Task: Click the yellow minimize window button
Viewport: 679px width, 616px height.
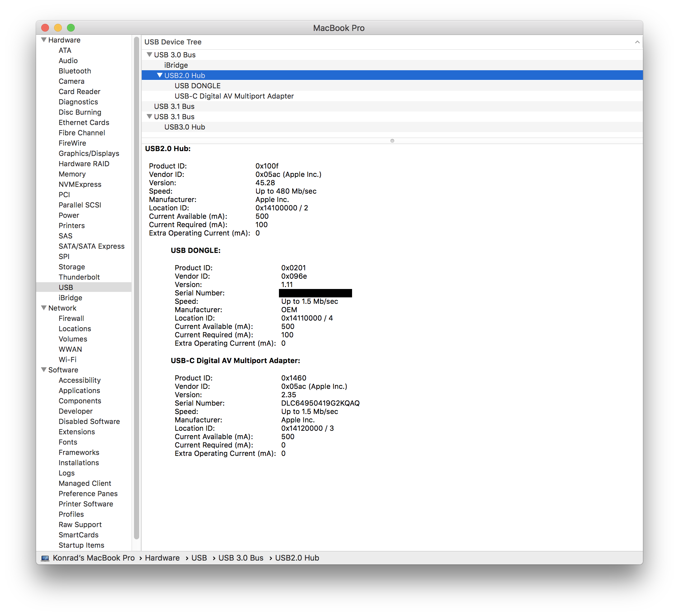Action: coord(58,28)
